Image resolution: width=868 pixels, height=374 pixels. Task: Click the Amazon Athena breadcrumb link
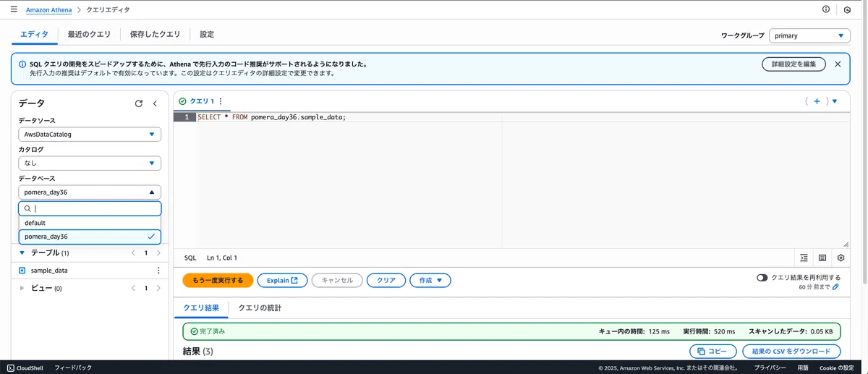tap(50, 10)
